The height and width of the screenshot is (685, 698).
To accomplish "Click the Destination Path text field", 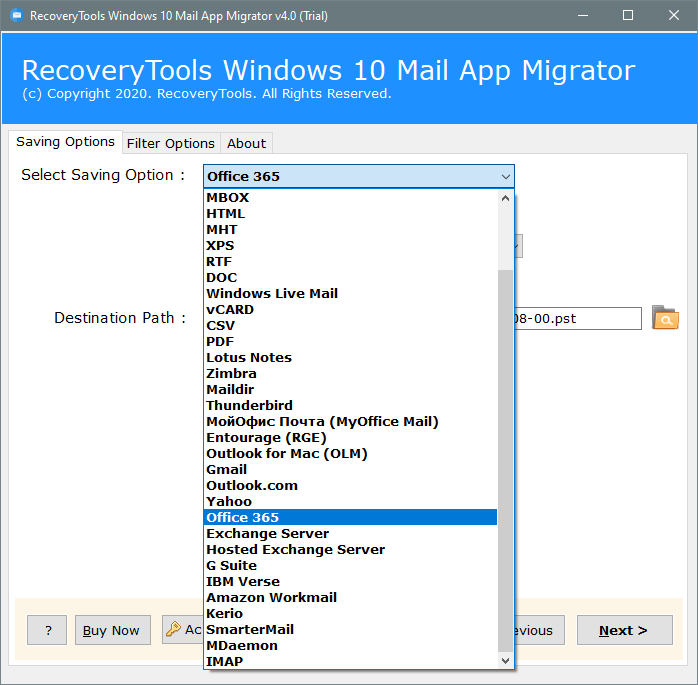I will 577,318.
